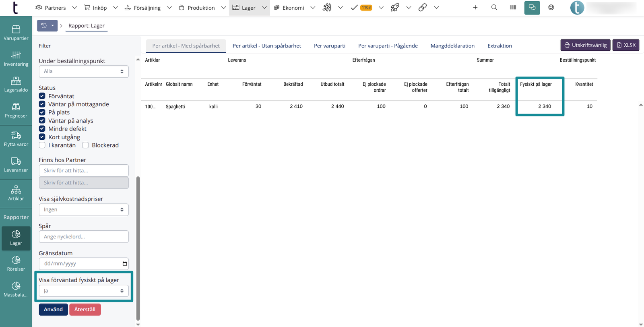The width and height of the screenshot is (644, 327).
Task: Open the tasks checkmark with 1103 badge
Action: (x=361, y=8)
